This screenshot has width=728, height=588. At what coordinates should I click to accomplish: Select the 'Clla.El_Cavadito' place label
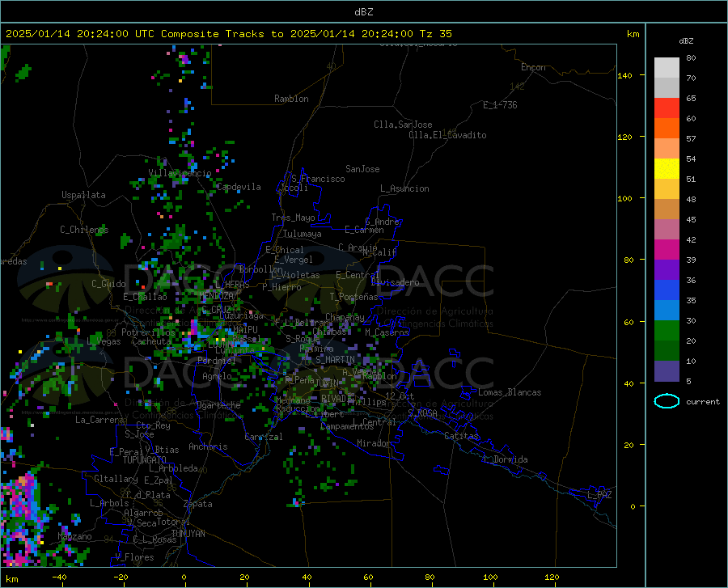(x=447, y=135)
